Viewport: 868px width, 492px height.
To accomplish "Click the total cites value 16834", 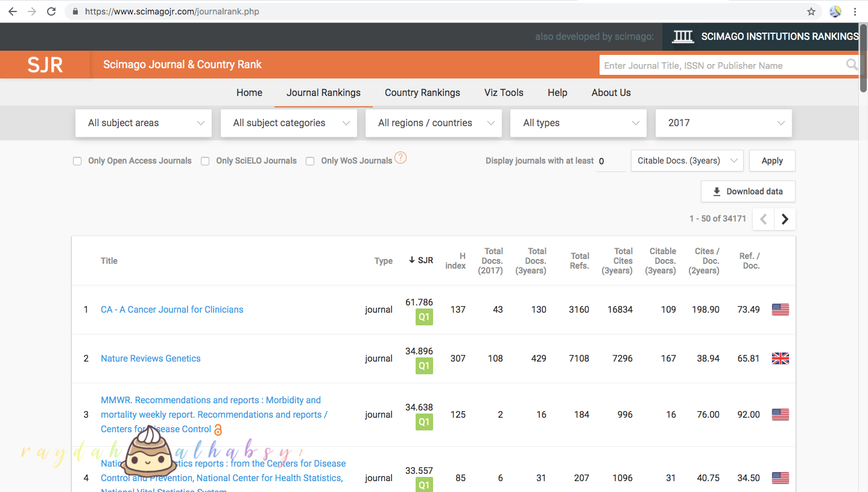I will [x=620, y=310].
